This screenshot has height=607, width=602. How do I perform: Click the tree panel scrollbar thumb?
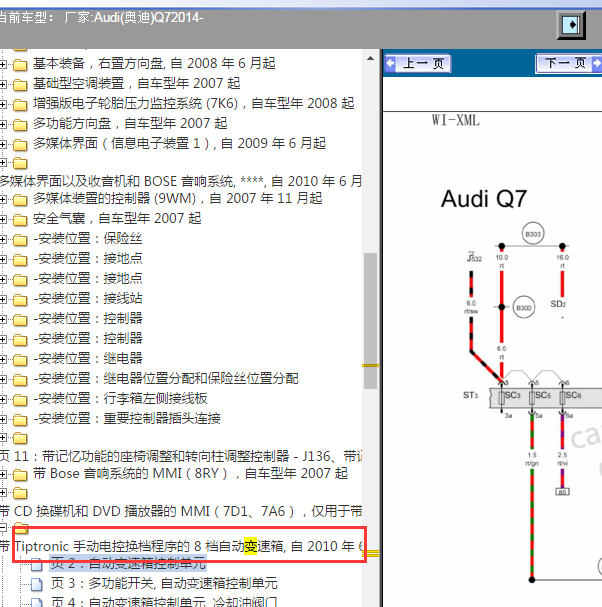pos(370,321)
